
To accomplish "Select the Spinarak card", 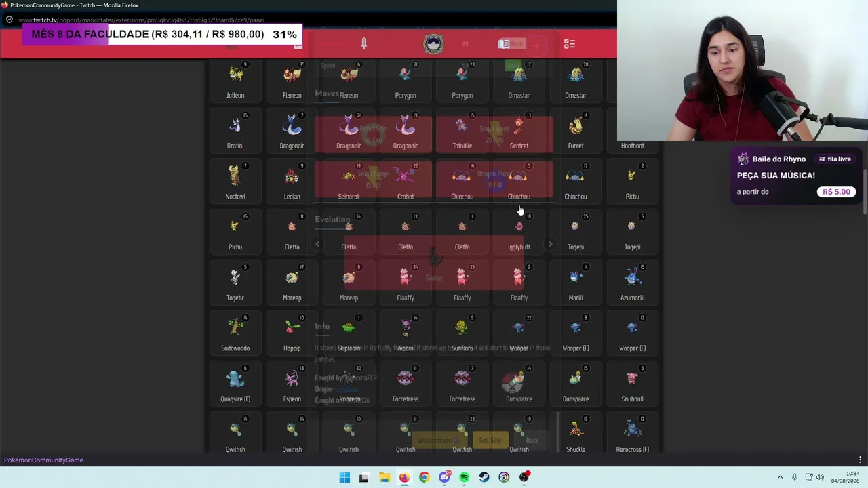I will coord(349,182).
